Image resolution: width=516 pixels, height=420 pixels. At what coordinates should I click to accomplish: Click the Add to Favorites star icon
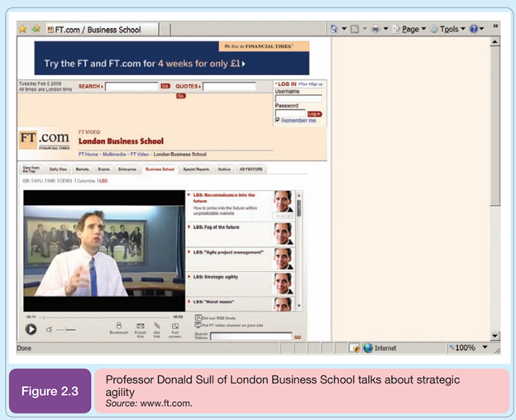pos(36,29)
